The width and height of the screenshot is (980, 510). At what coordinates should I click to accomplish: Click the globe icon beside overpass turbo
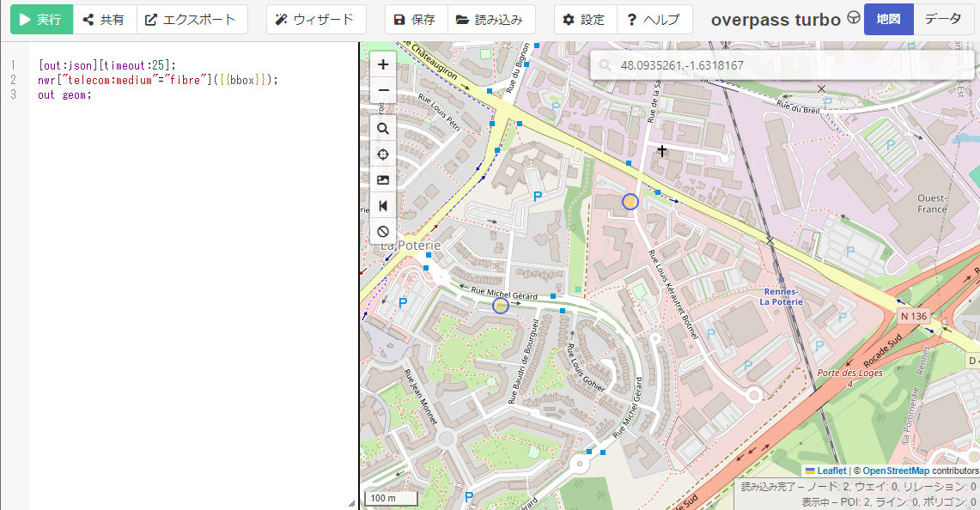point(853,17)
